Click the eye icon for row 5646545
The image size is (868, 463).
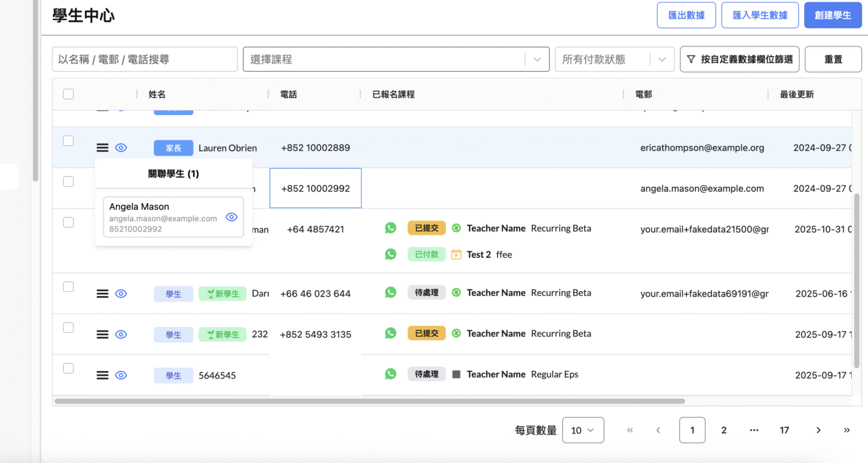(x=121, y=375)
